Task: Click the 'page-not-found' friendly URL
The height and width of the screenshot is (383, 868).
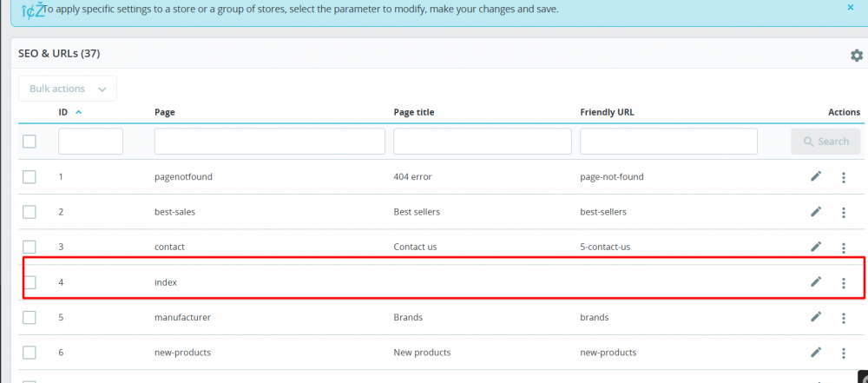Action: point(612,177)
